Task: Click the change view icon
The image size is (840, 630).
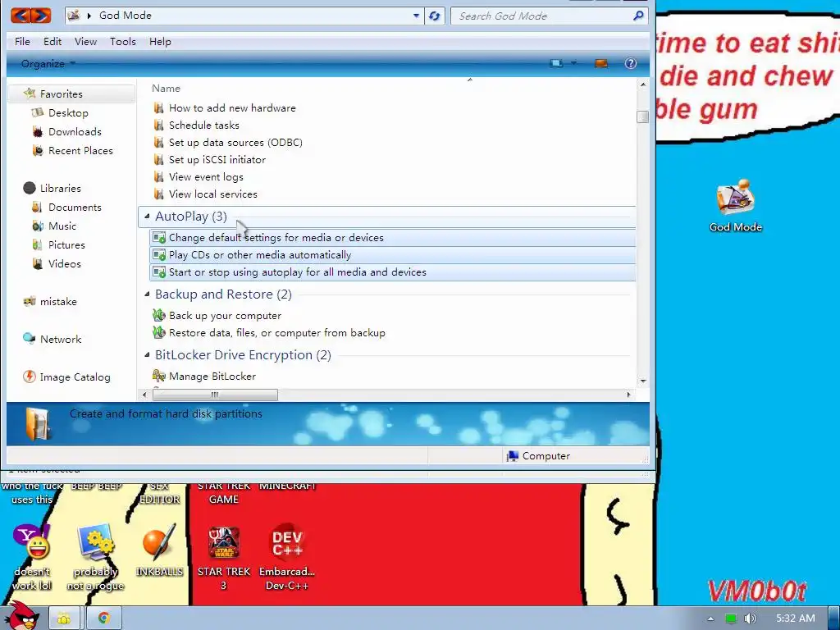Action: click(x=557, y=63)
